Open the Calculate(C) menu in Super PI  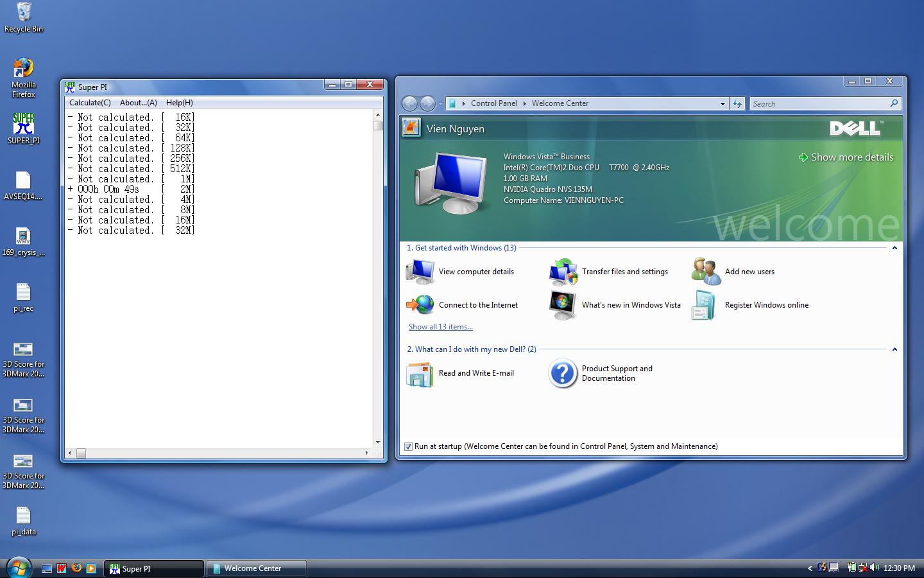click(x=90, y=103)
